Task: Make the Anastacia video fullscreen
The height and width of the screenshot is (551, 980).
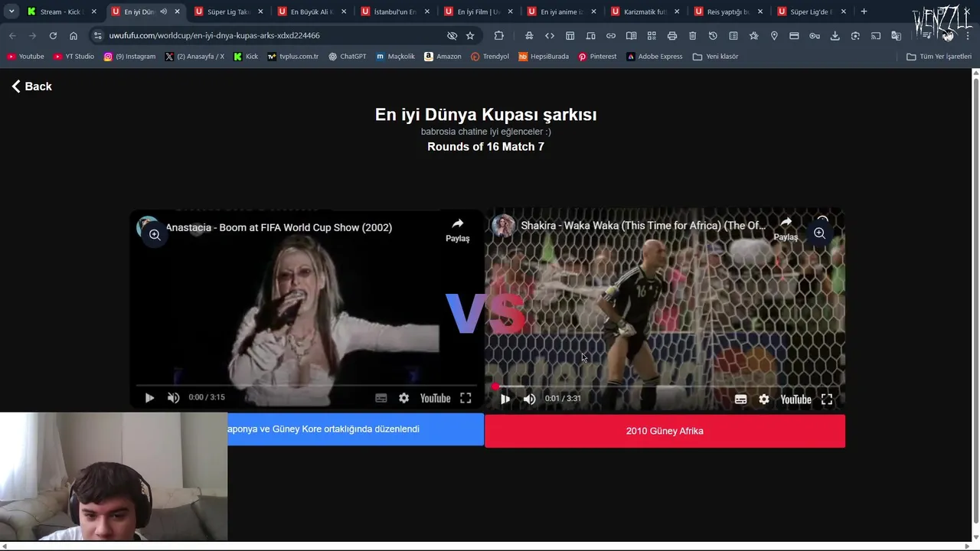Action: pos(465,398)
